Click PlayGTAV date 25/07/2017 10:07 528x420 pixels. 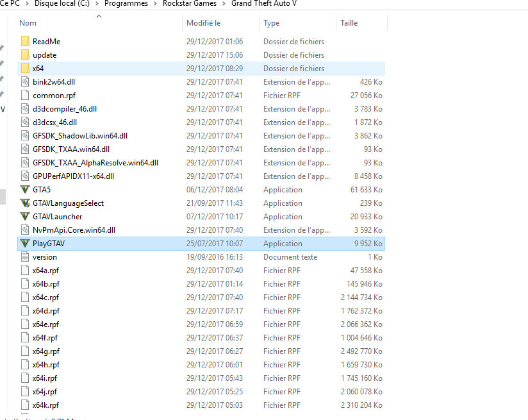215,244
